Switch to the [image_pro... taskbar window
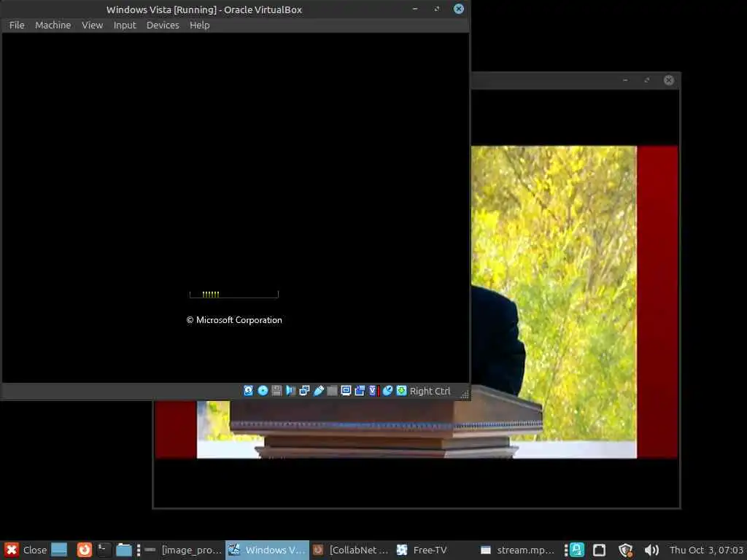 (183, 550)
